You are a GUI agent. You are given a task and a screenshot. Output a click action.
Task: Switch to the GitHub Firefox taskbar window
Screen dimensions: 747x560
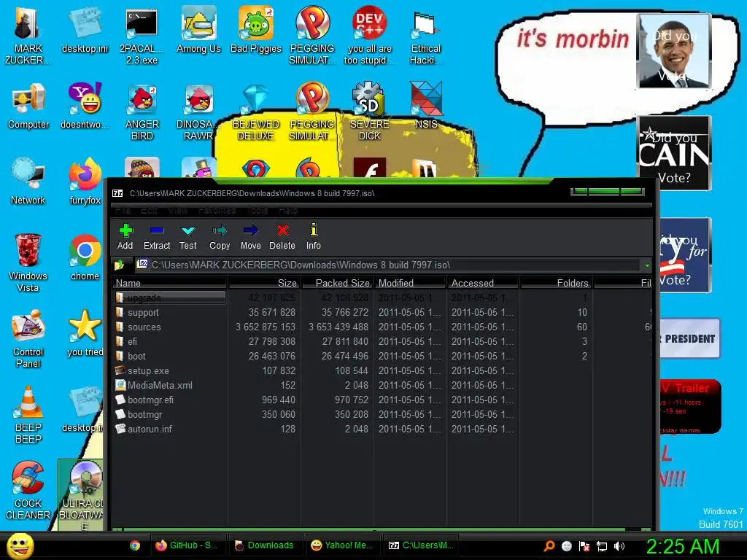pyautogui.click(x=187, y=545)
